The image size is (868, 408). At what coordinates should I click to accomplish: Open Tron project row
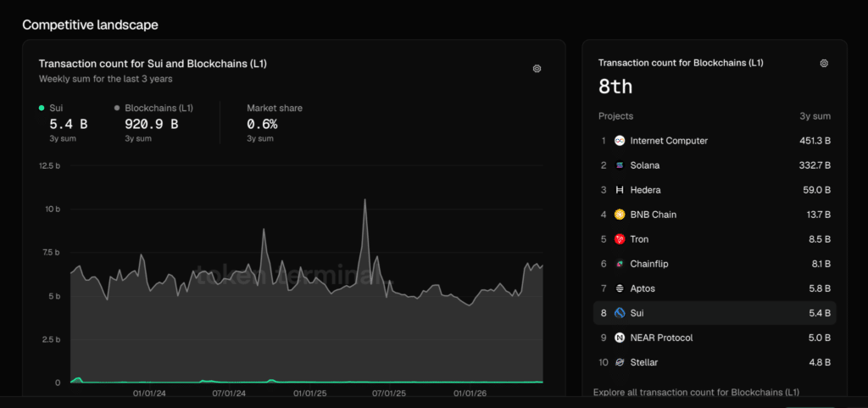715,239
